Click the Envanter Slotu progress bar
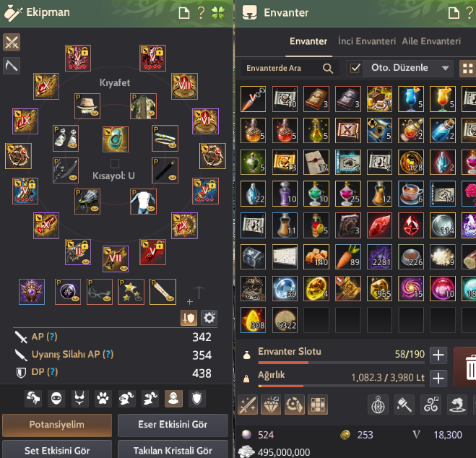Screen dimensions: 476x458 (x=341, y=363)
